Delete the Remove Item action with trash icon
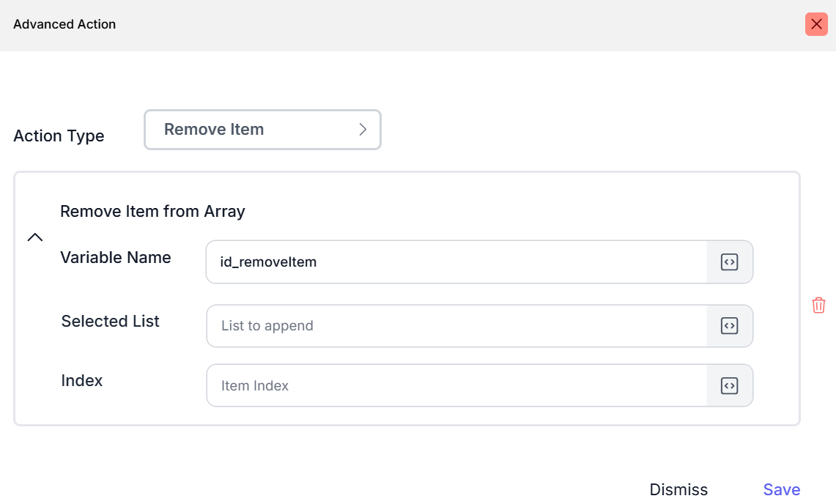The height and width of the screenshot is (504, 836). point(818,305)
